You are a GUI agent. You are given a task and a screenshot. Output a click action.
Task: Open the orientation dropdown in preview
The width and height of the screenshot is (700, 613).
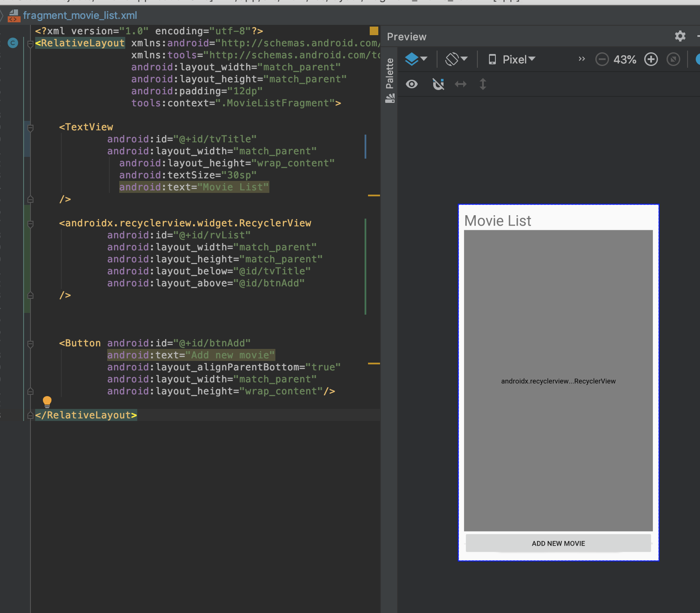click(456, 59)
